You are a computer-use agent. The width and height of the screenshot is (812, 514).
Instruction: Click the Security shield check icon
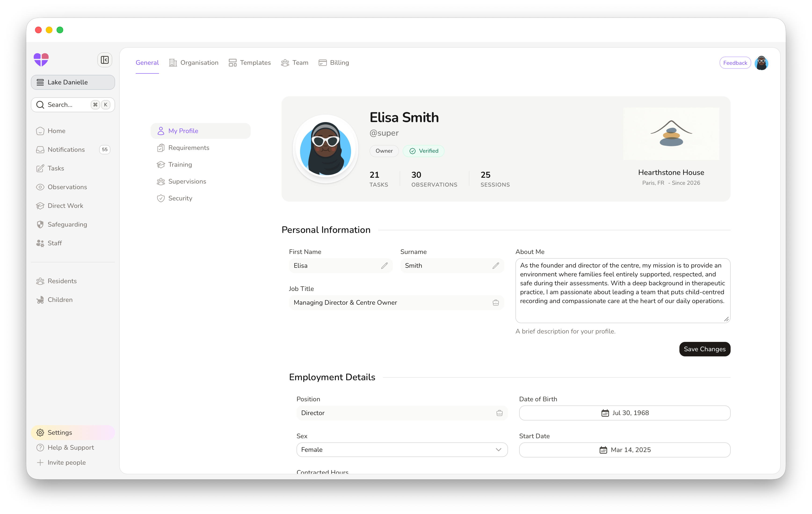pyautogui.click(x=161, y=198)
